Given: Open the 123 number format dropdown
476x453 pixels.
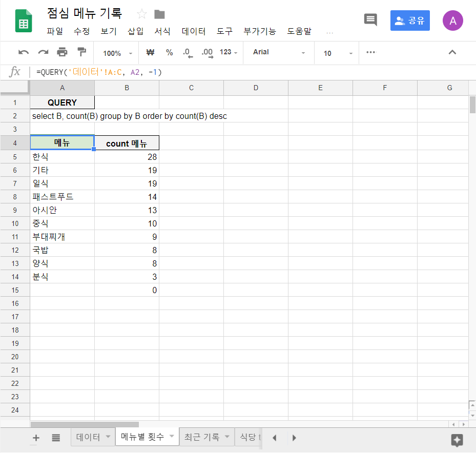Looking at the screenshot, I should (227, 52).
